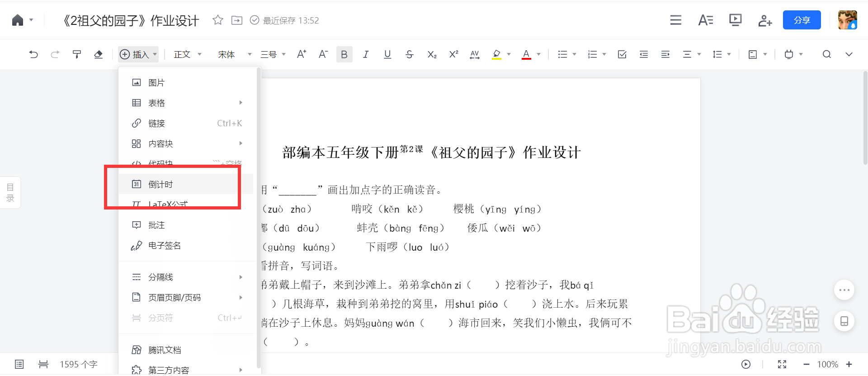Apply red font color
This screenshot has height=376, width=868.
(x=526, y=54)
